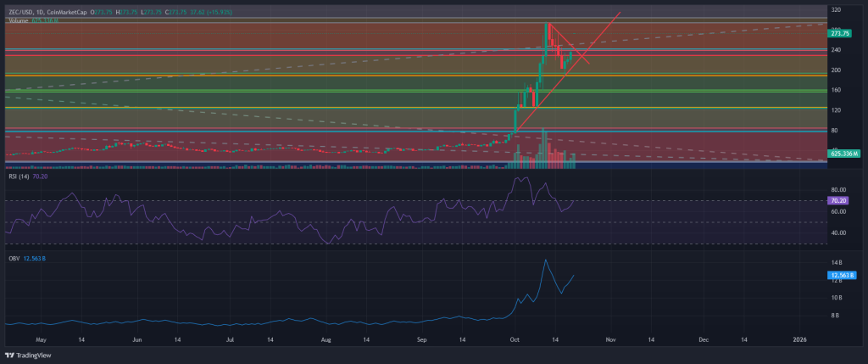The height and width of the screenshot is (364, 868).
Task: Click the OBV line peak in October
Action: coord(546,260)
